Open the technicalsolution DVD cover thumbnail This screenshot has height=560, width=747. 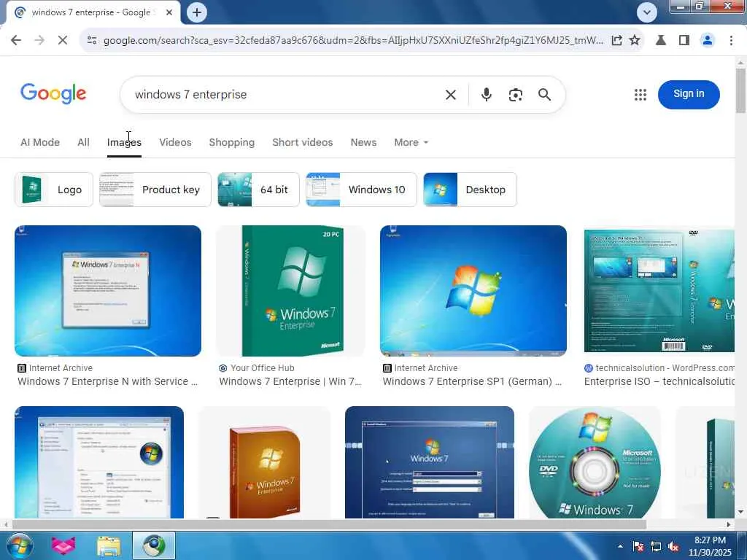[x=659, y=291]
